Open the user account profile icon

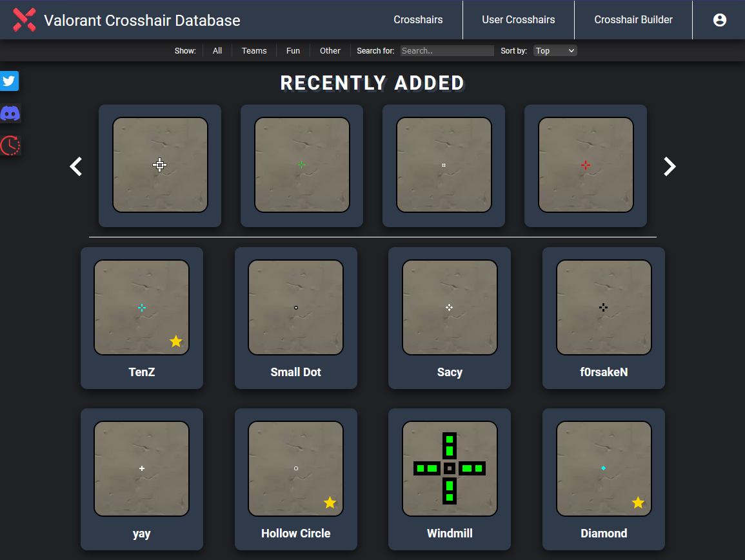click(720, 20)
